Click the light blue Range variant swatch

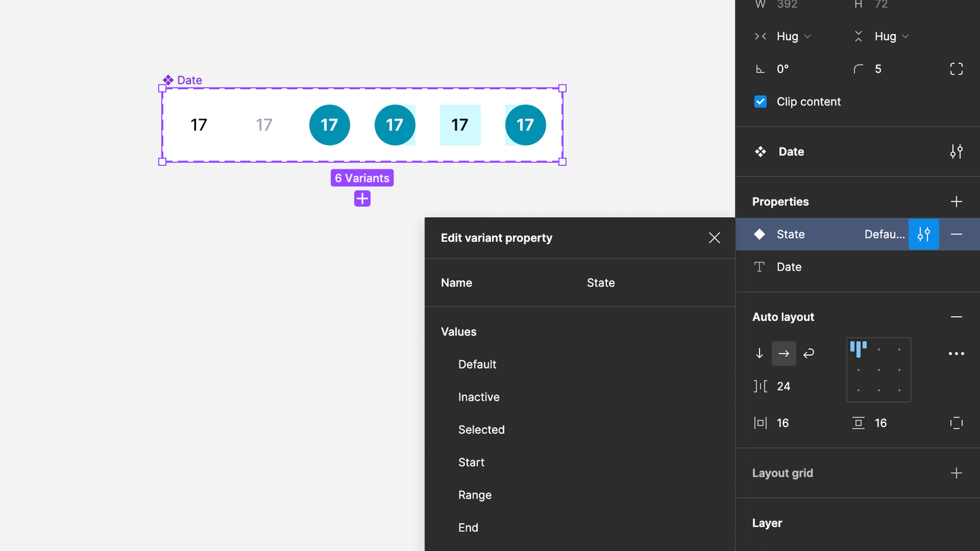(460, 125)
